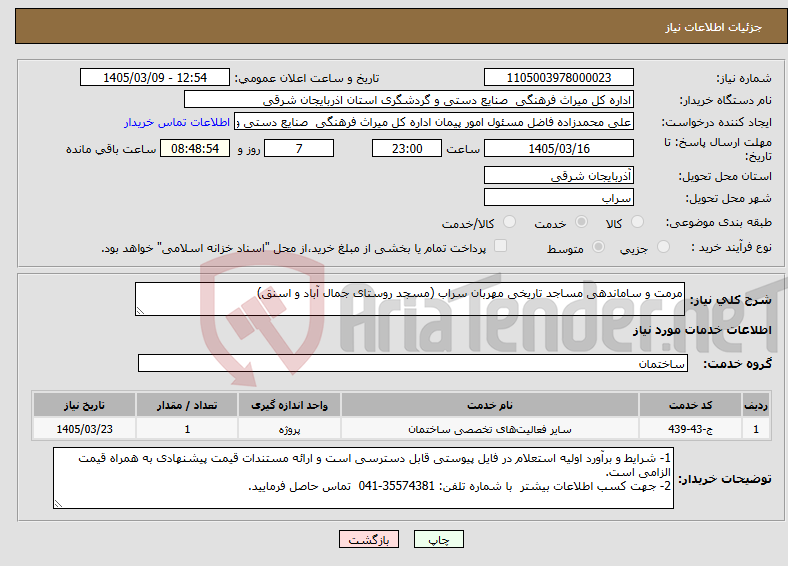This screenshot has width=788, height=566.
Task: Click the buyer organization name field
Action: [409, 100]
